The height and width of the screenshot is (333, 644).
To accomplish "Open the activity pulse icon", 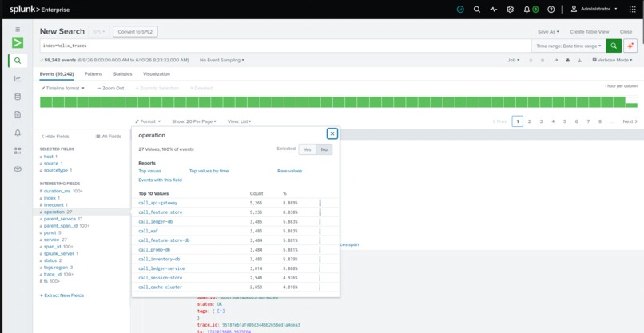I will click(x=494, y=9).
